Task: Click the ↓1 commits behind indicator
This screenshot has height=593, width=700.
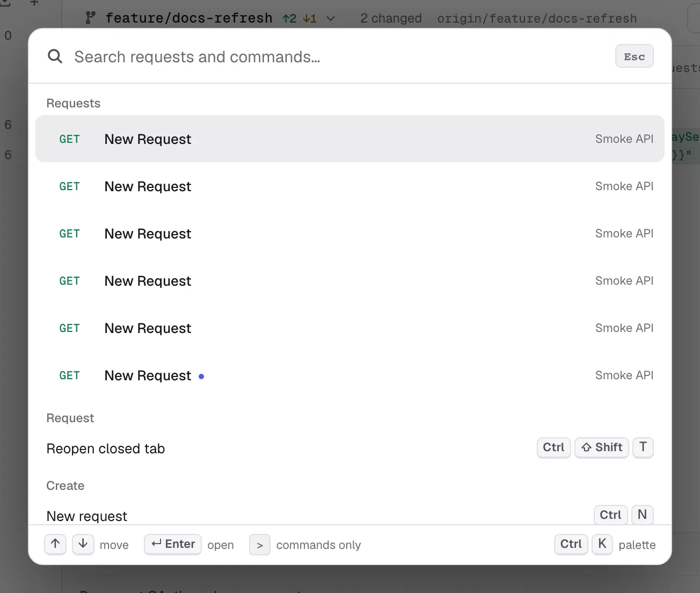Action: point(310,19)
